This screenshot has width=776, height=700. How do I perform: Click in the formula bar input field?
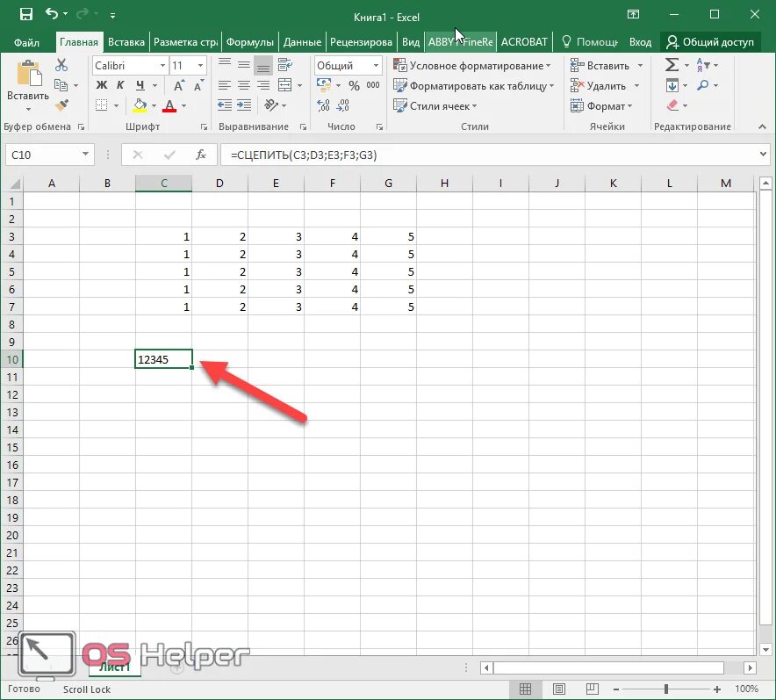(x=490, y=155)
